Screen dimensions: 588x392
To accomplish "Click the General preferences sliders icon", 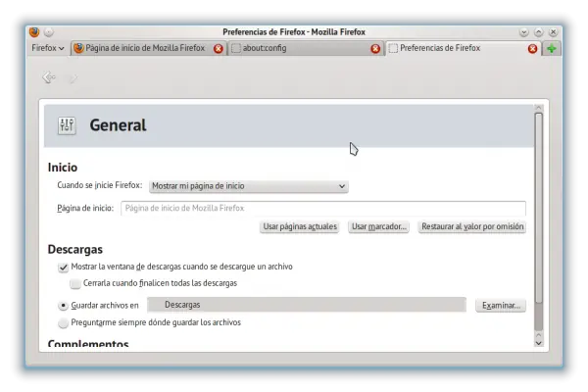I will (x=67, y=124).
